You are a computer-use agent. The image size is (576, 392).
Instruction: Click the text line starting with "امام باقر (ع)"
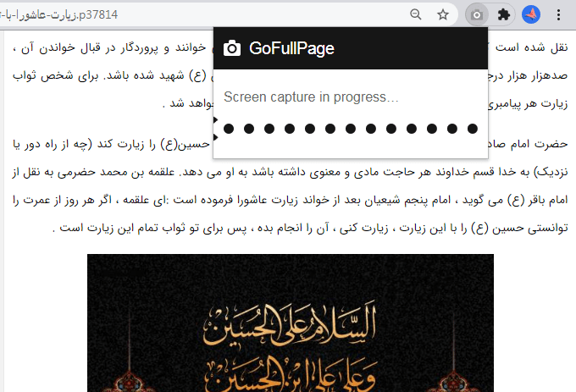pyautogui.click(x=291, y=200)
